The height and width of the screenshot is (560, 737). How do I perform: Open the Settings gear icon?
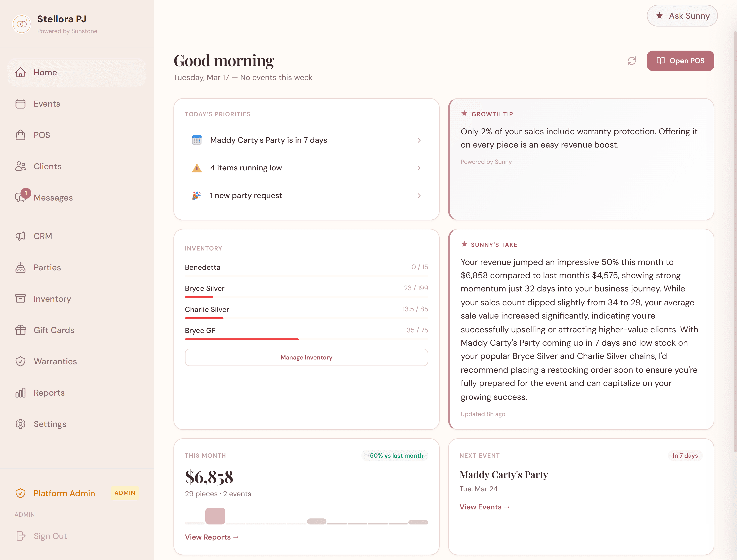(x=21, y=424)
